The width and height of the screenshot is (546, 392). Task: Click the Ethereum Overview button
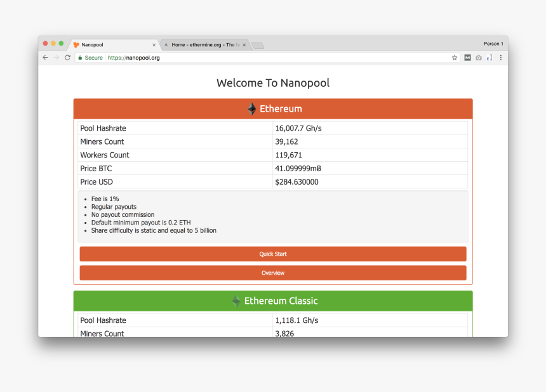point(273,273)
